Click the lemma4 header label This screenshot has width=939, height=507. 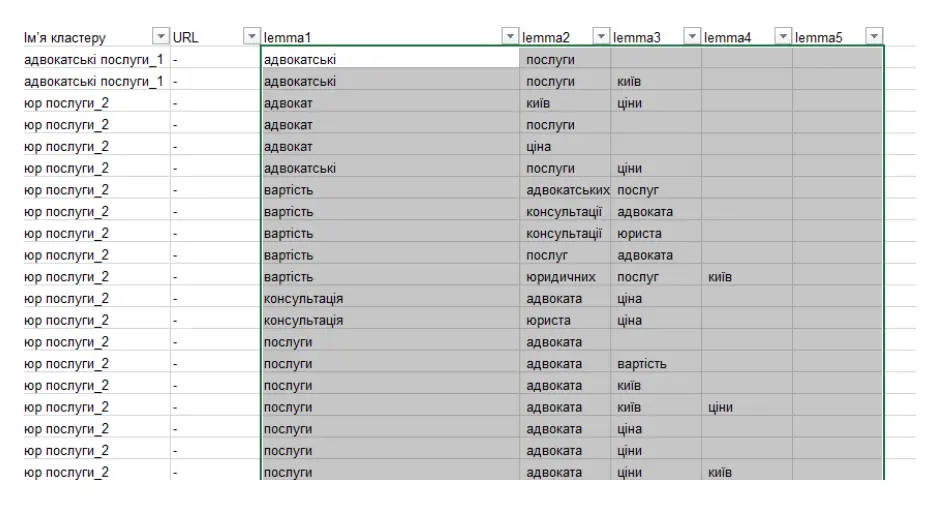728,38
